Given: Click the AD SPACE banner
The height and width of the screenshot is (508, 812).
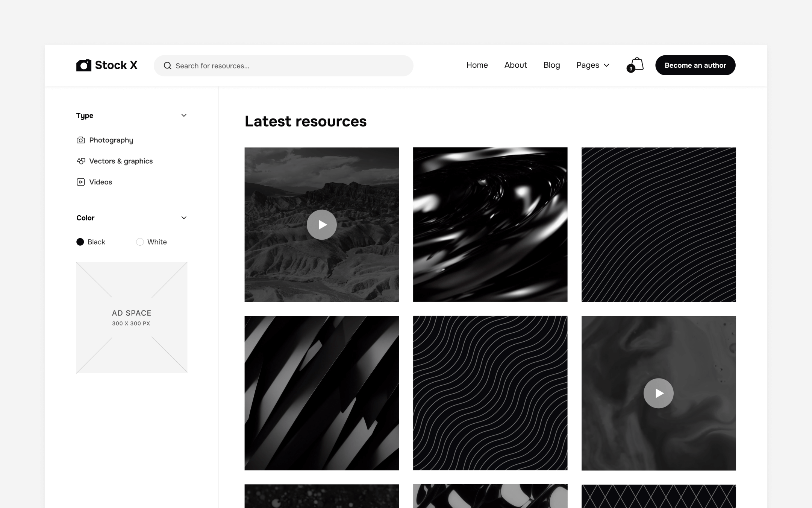Looking at the screenshot, I should click(132, 318).
